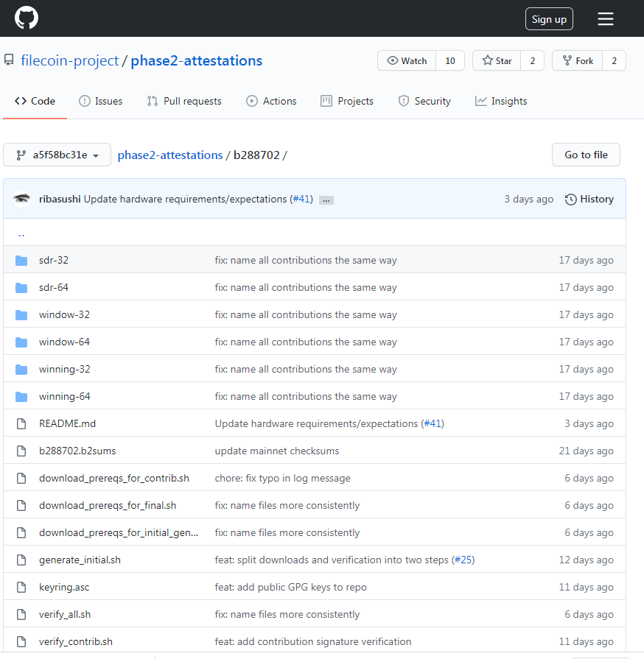
Task: Click the verify_contrib.sh file icon
Action: (21, 642)
